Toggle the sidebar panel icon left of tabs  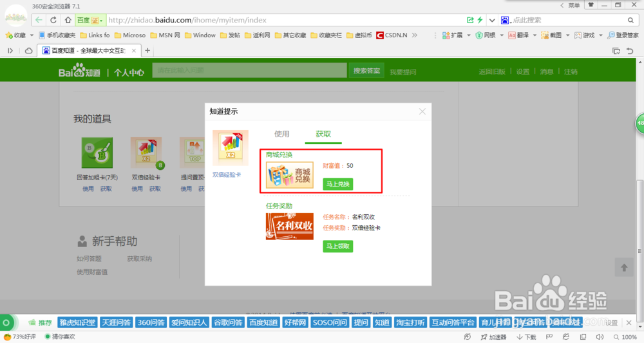[x=10, y=51]
